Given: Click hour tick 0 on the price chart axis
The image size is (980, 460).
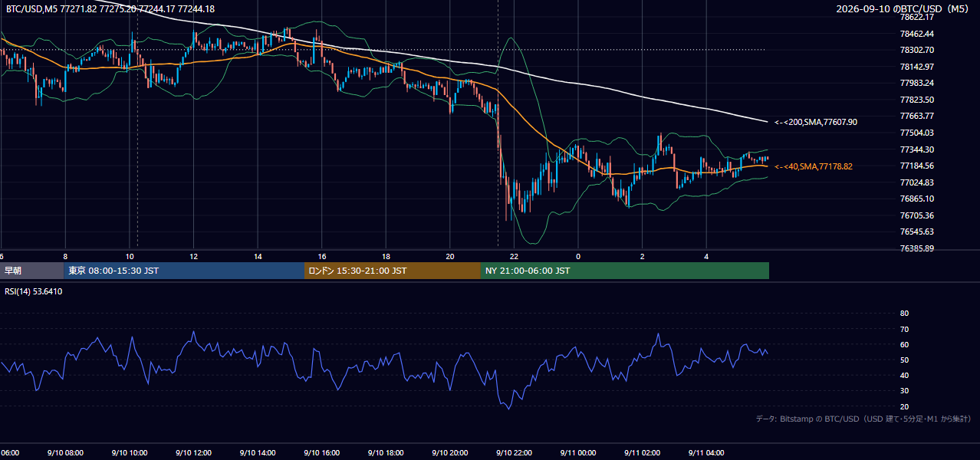Looking at the screenshot, I should click(x=578, y=256).
